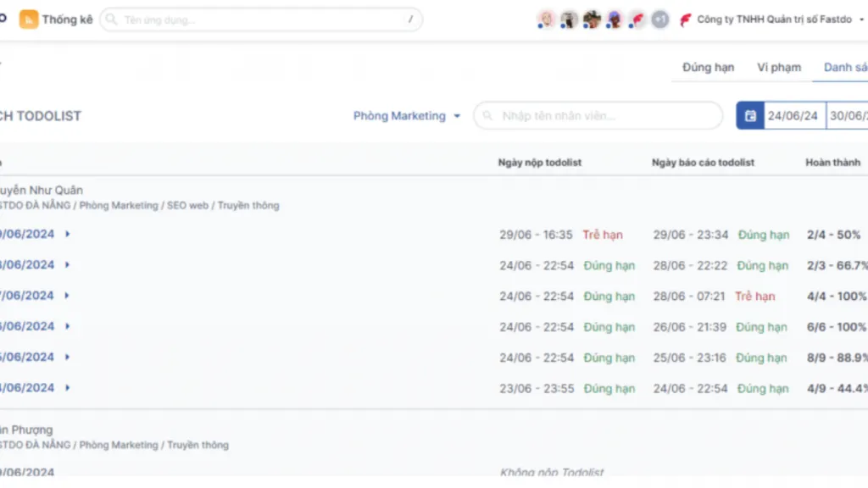Switch to the Vi phạm tab
Viewport: 868px width, 488px height.
pos(779,68)
